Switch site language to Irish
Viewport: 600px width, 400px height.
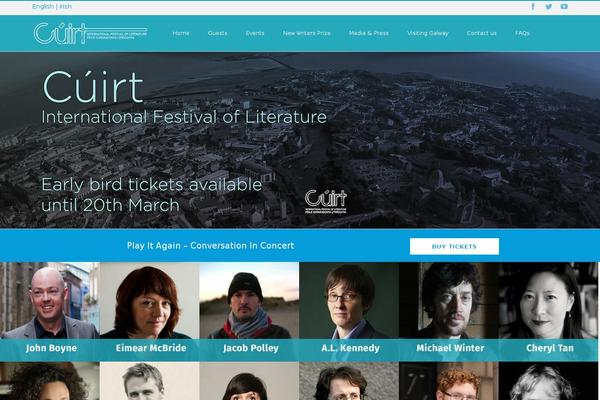(65, 7)
